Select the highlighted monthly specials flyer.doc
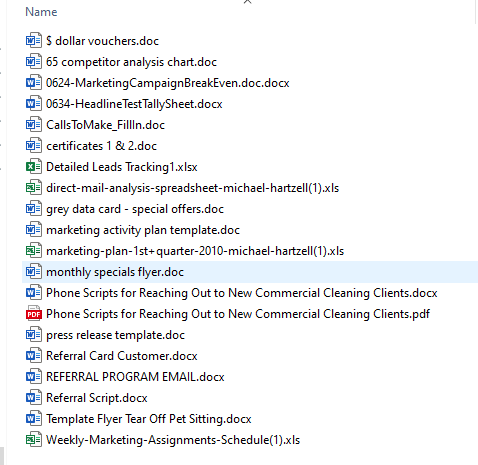This screenshot has width=478, height=465. click(250, 272)
